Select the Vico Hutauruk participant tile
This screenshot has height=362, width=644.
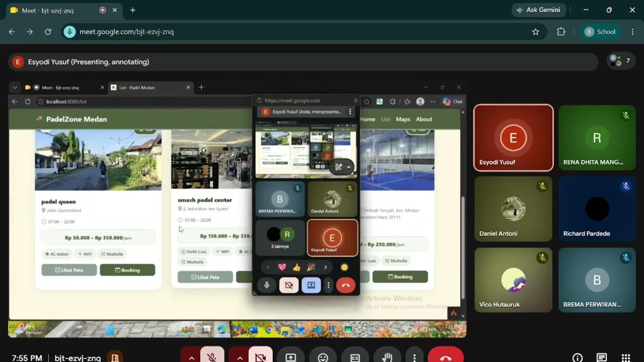pyautogui.click(x=513, y=280)
